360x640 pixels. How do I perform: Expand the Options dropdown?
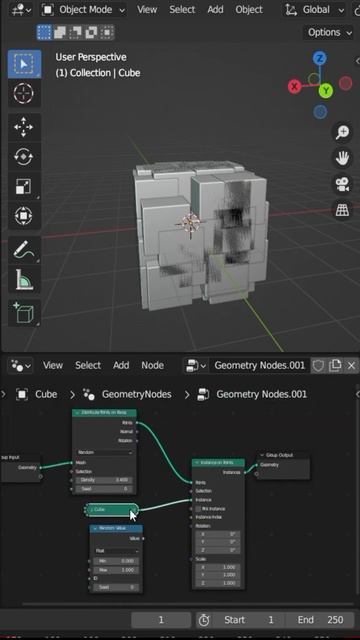[328, 32]
